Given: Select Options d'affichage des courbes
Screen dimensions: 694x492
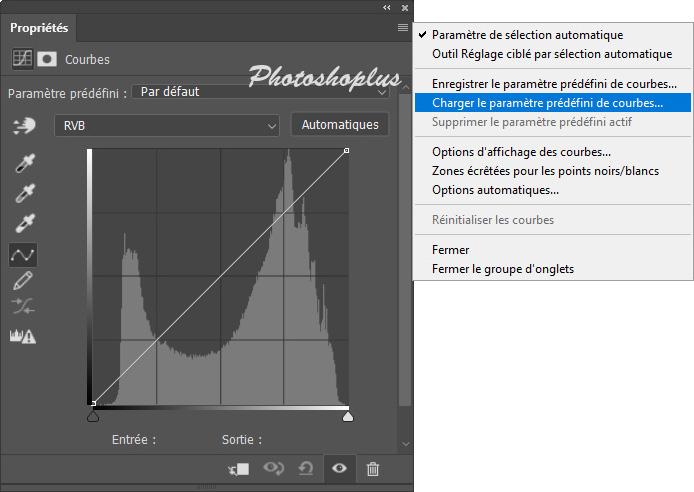Looking at the screenshot, I should (x=521, y=152).
